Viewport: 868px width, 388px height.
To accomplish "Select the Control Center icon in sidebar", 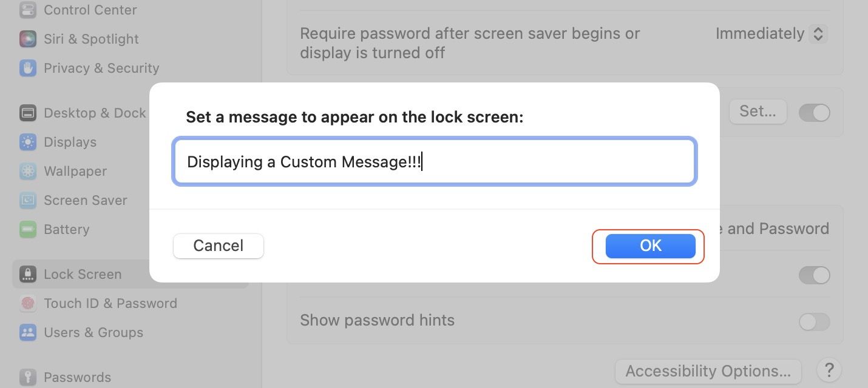I will [27, 10].
